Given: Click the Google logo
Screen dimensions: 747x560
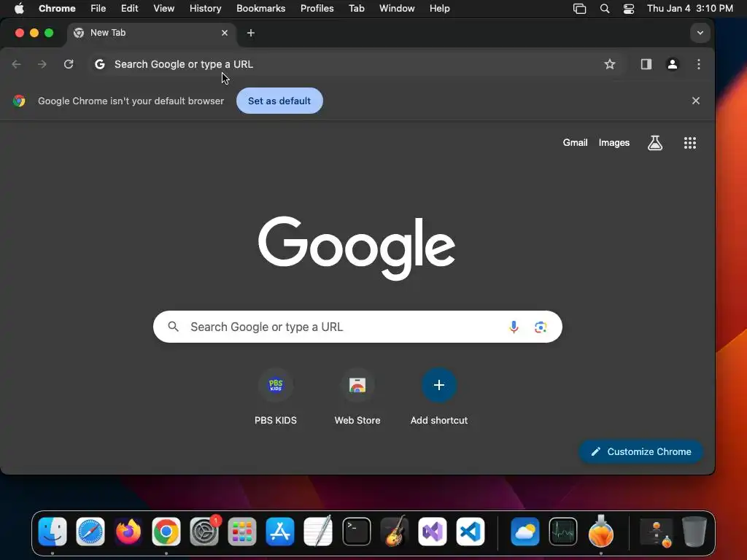Looking at the screenshot, I should (x=357, y=248).
